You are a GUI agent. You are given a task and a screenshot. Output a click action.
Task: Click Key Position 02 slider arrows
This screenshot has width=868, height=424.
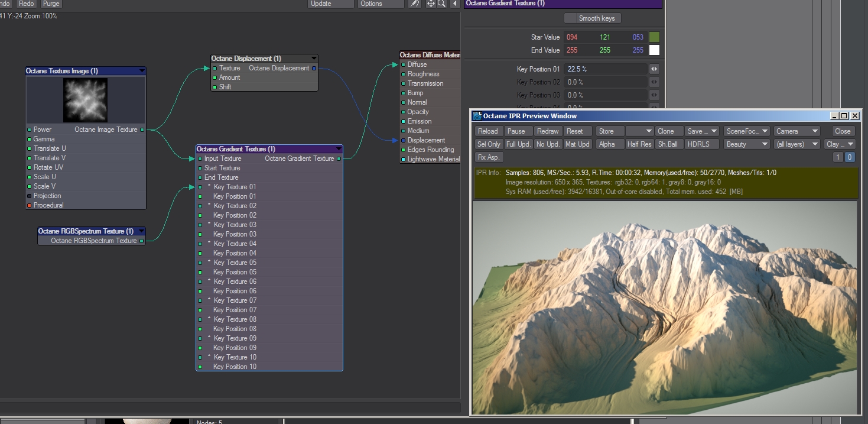click(654, 82)
